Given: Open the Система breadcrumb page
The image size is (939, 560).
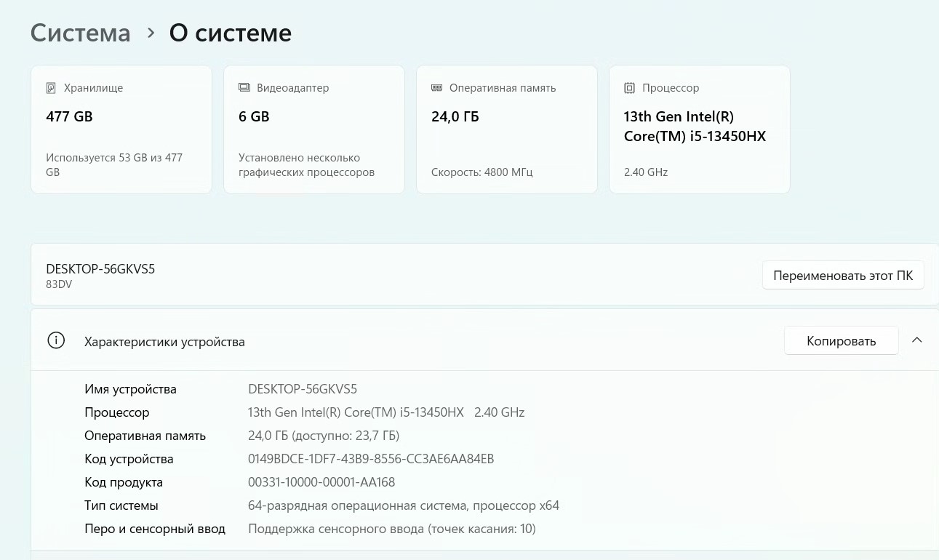Looking at the screenshot, I should (80, 32).
